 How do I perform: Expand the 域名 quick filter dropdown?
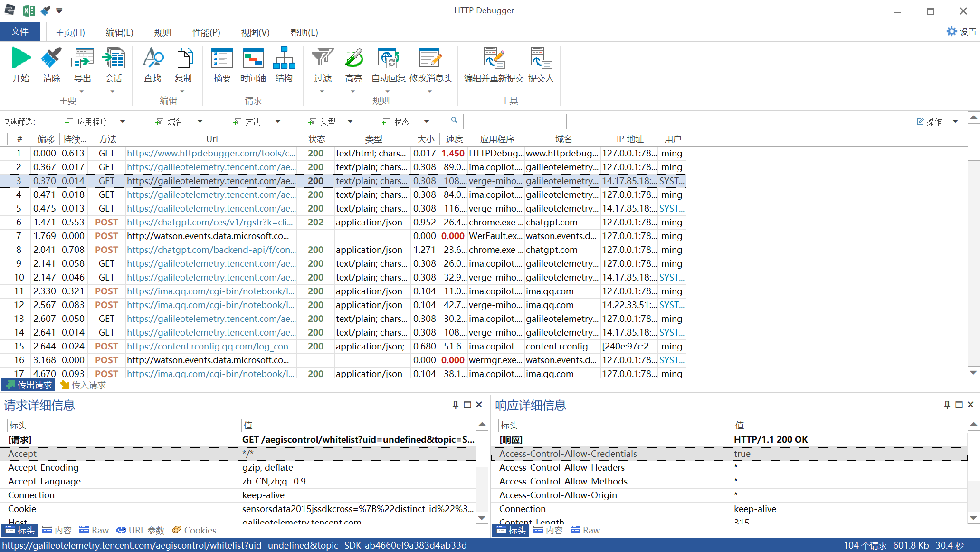(x=200, y=122)
